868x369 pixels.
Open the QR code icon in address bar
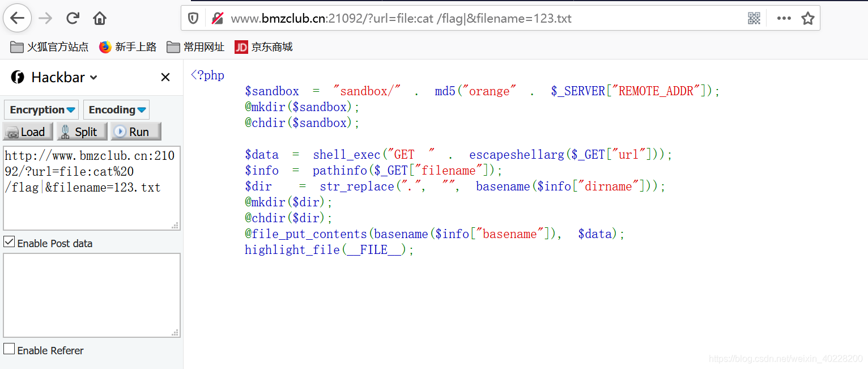(754, 18)
